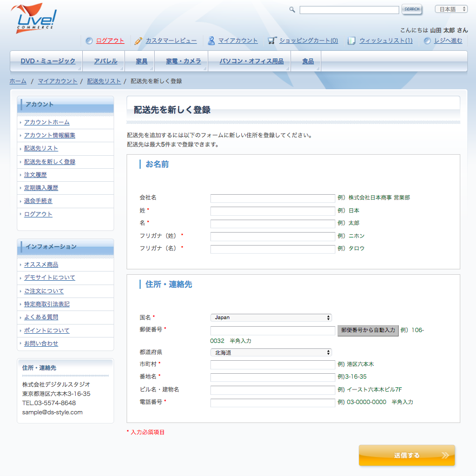The image size is (476, 476).
Task: Focus the 会社名 input field
Action: (x=273, y=198)
